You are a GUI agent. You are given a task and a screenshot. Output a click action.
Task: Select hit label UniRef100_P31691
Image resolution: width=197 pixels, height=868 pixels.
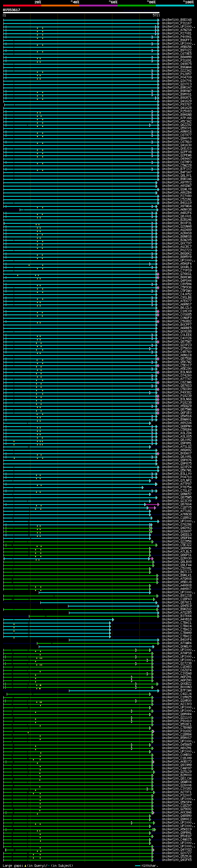pos(177,60)
